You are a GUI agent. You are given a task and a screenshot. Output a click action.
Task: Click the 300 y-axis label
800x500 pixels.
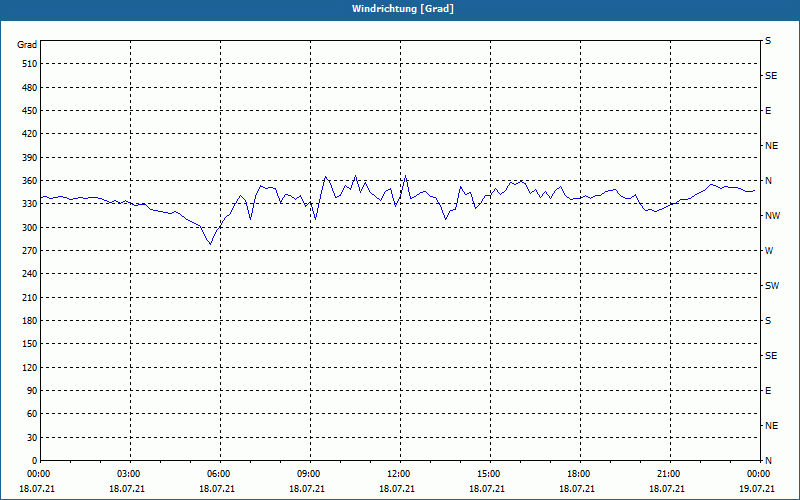30,228
